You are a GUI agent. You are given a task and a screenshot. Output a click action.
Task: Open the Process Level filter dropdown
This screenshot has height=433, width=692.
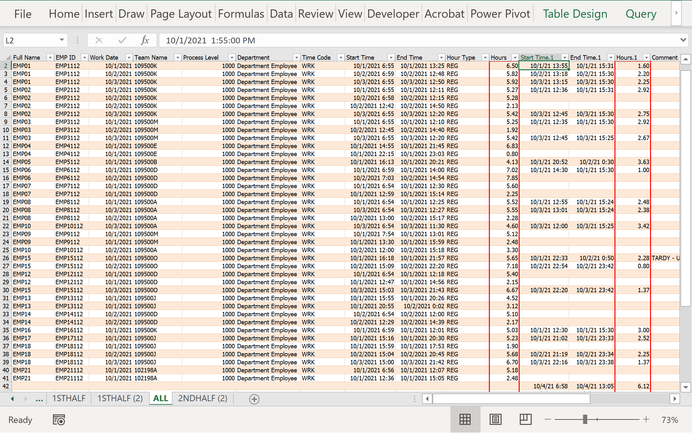pos(232,57)
